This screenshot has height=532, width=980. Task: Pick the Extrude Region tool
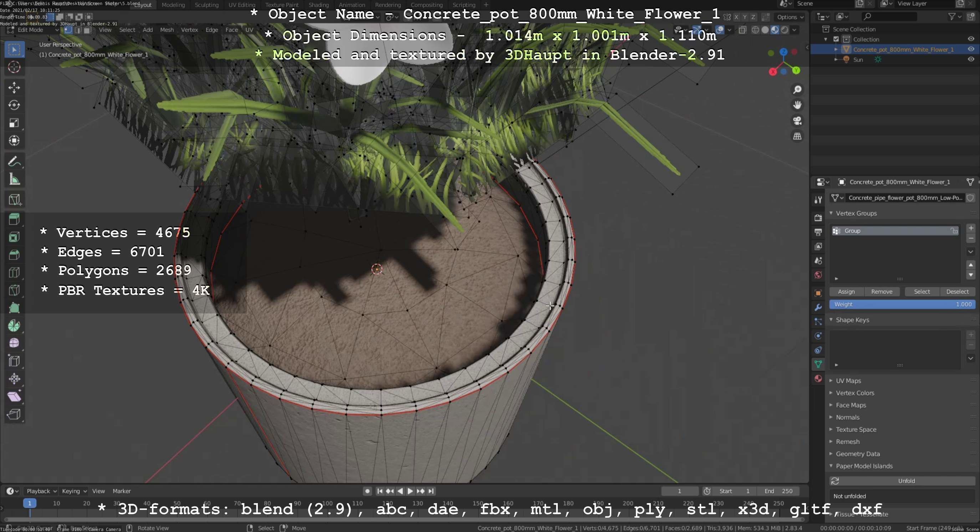pyautogui.click(x=14, y=219)
